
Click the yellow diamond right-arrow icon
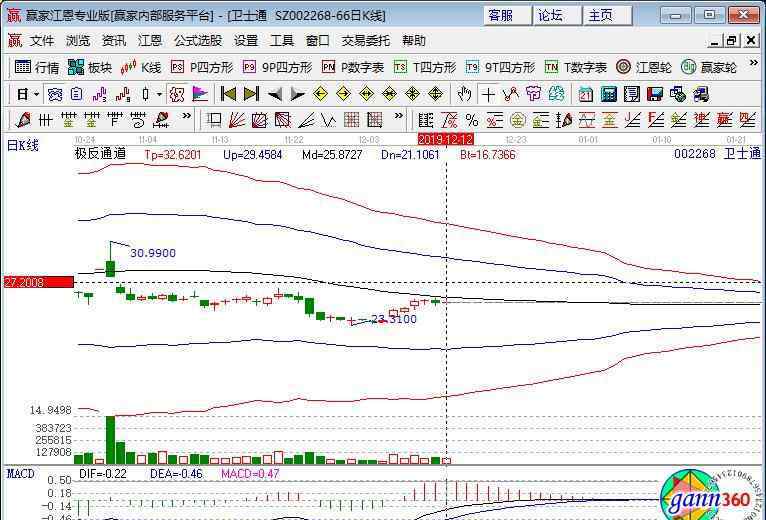(x=343, y=94)
